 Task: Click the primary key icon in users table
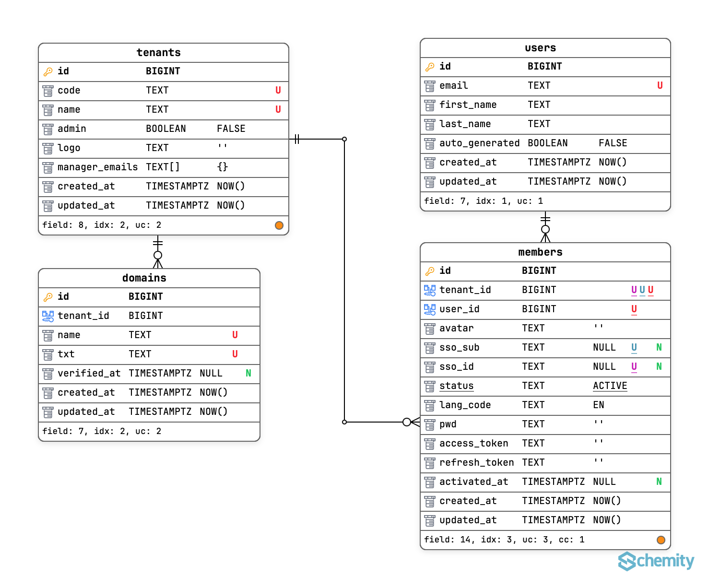[430, 67]
